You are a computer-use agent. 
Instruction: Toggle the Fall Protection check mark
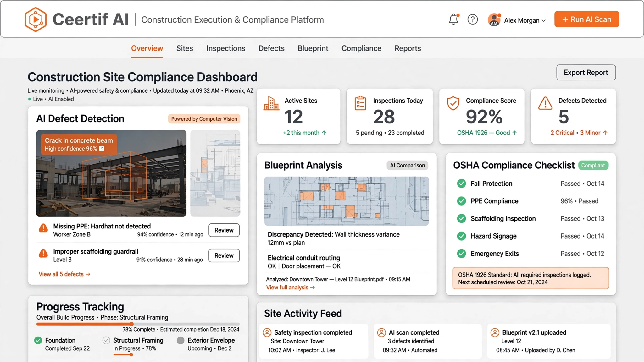point(461,184)
